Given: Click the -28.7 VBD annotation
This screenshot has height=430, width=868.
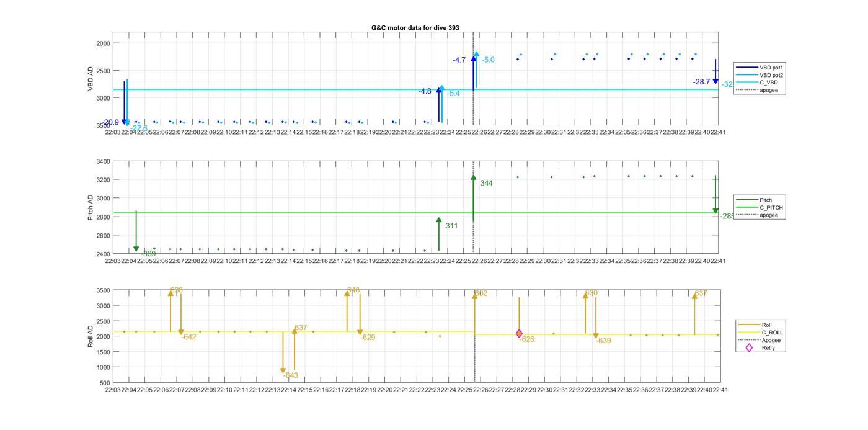Looking at the screenshot, I should coord(702,82).
